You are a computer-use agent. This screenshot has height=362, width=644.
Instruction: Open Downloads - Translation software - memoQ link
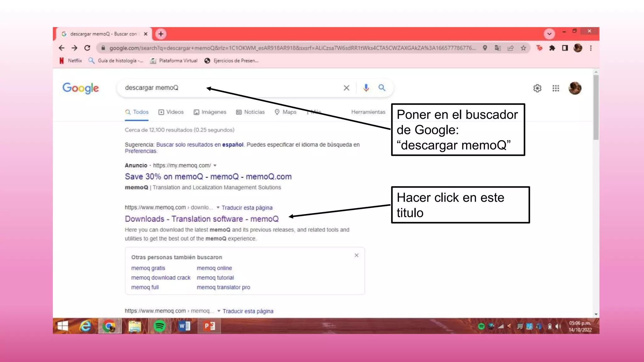pyautogui.click(x=202, y=219)
